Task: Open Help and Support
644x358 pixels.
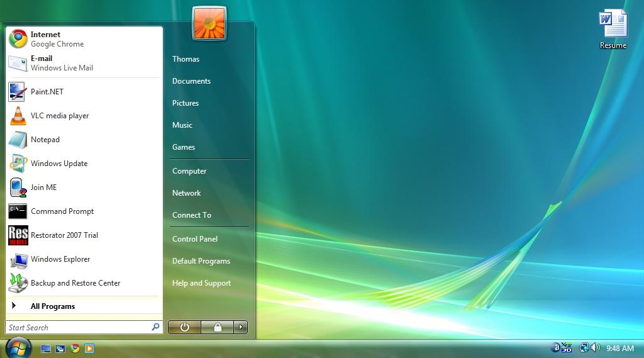Action: pos(201,283)
